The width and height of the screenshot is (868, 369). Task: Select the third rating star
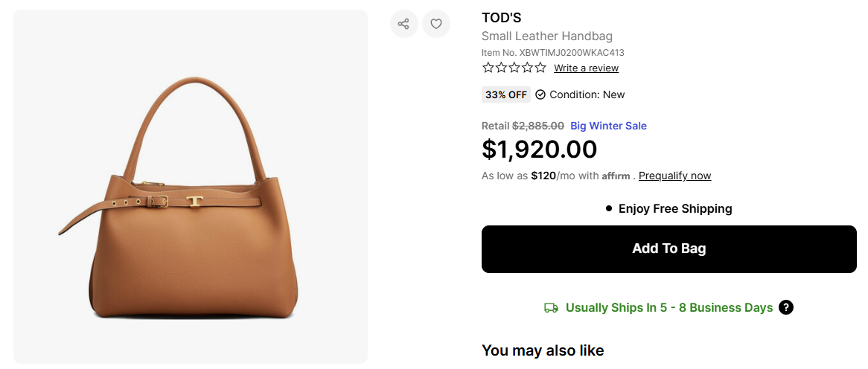[x=514, y=68]
